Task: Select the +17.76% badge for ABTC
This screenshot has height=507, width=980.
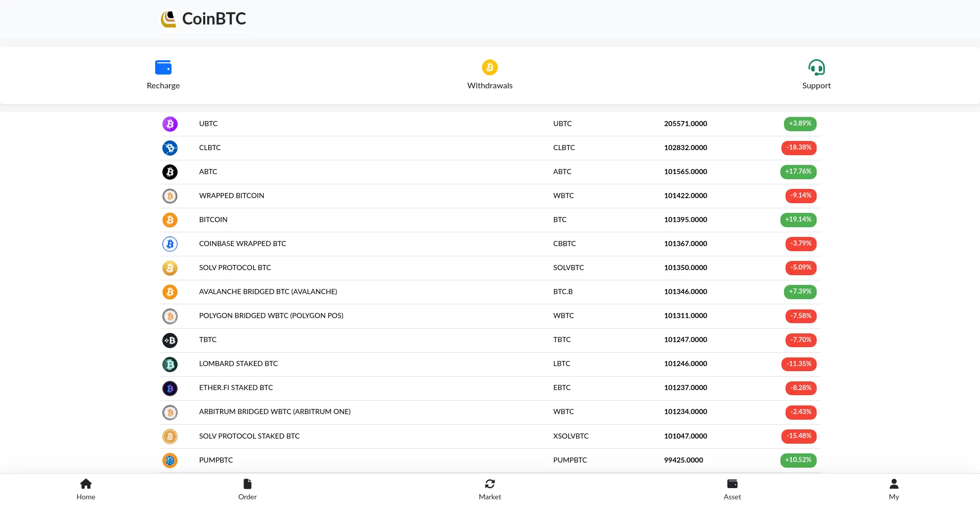Action: tap(798, 172)
